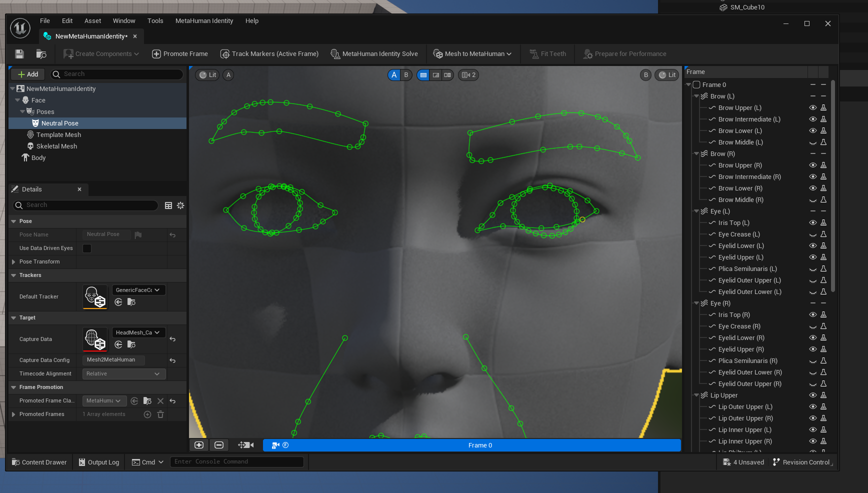Add a new component with the Add button
Screen dimensions: 868x493
[28, 74]
